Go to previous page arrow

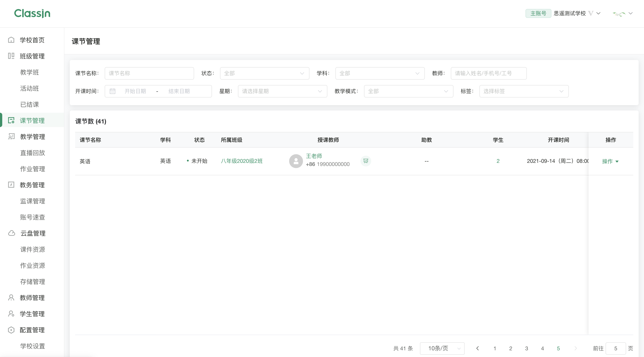478,348
